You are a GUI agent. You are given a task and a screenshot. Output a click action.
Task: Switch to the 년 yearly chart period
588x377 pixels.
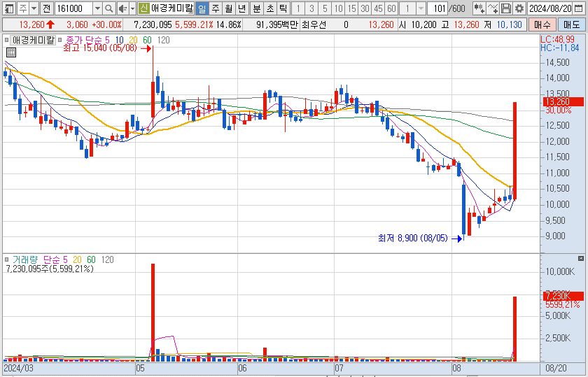242,8
